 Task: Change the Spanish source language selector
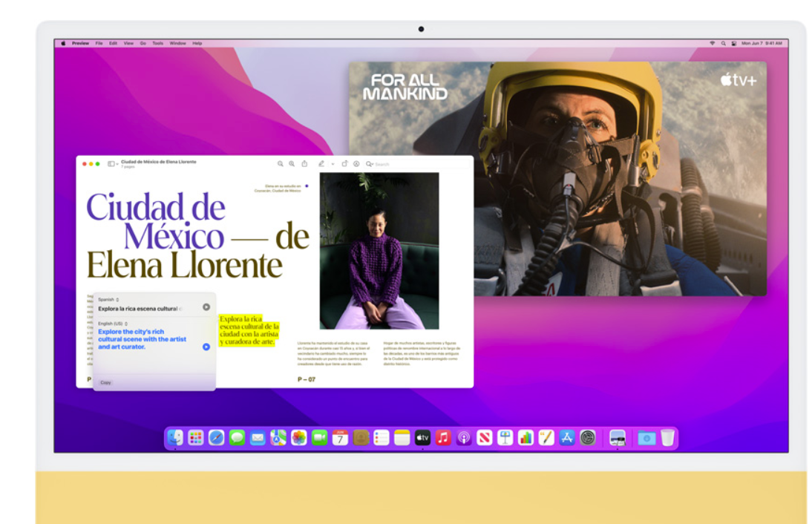[108, 299]
